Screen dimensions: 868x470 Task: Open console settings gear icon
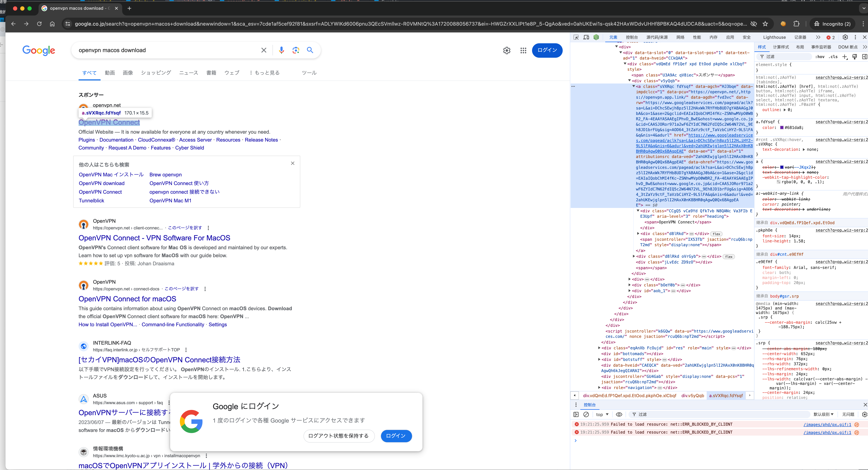point(864,414)
